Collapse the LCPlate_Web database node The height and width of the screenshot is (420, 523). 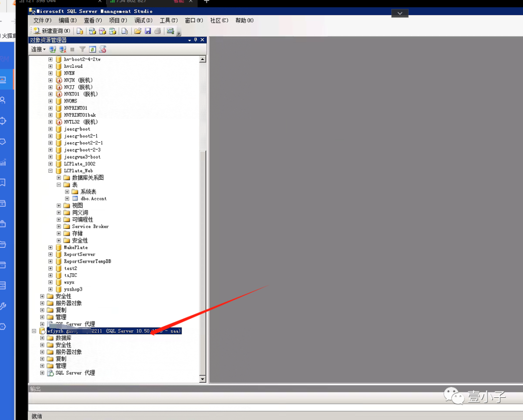pos(50,171)
